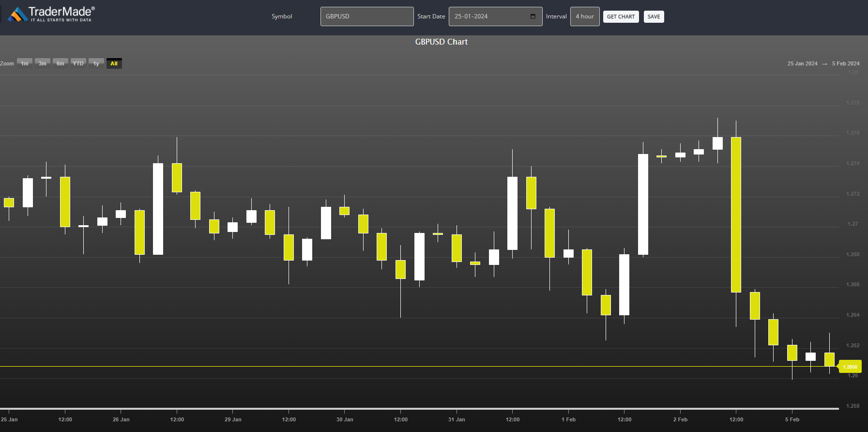Click the yellow 1.2608 current price label
Viewport: 868px width, 432px height.
tap(850, 367)
